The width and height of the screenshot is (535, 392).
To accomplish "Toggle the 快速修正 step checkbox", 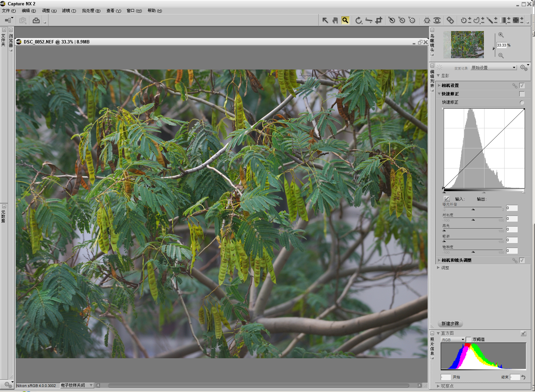I will [x=522, y=94].
